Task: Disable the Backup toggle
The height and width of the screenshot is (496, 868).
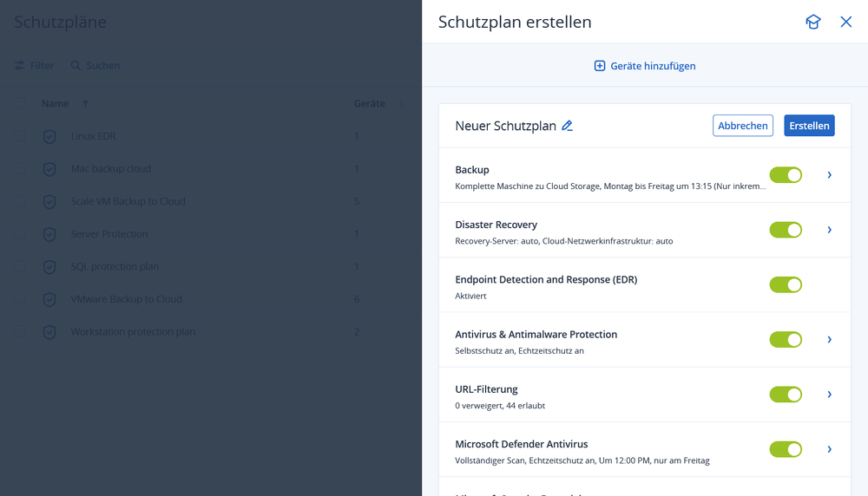Action: [x=786, y=175]
